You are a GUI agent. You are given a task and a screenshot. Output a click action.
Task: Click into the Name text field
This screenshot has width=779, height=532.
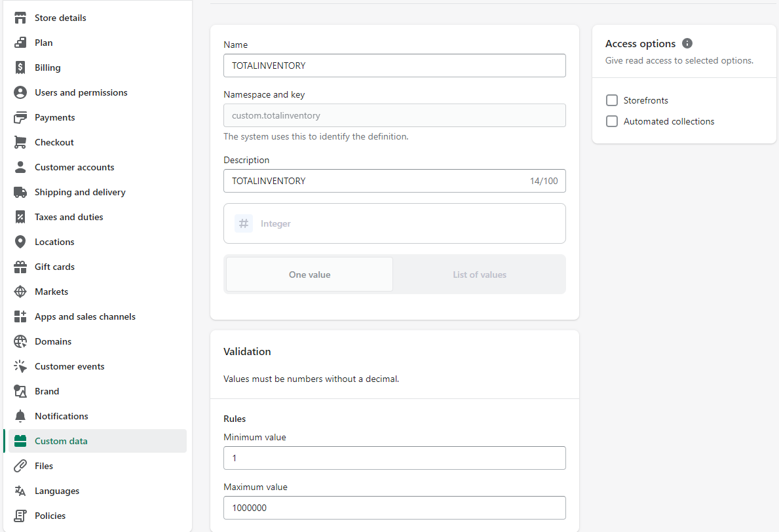click(394, 66)
